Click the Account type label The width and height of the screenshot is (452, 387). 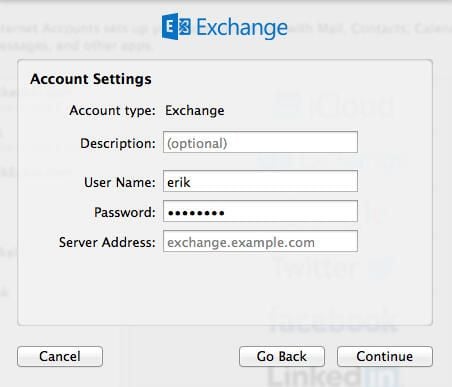click(x=112, y=111)
